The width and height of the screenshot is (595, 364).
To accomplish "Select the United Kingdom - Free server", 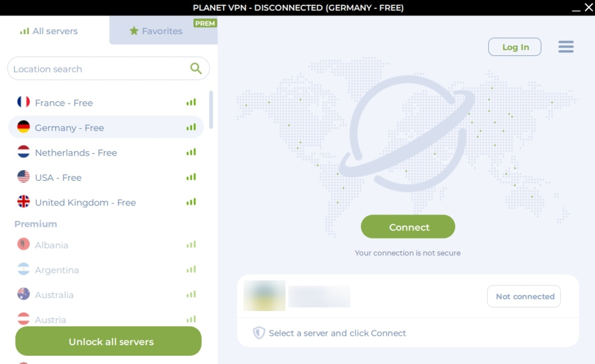I will [86, 202].
